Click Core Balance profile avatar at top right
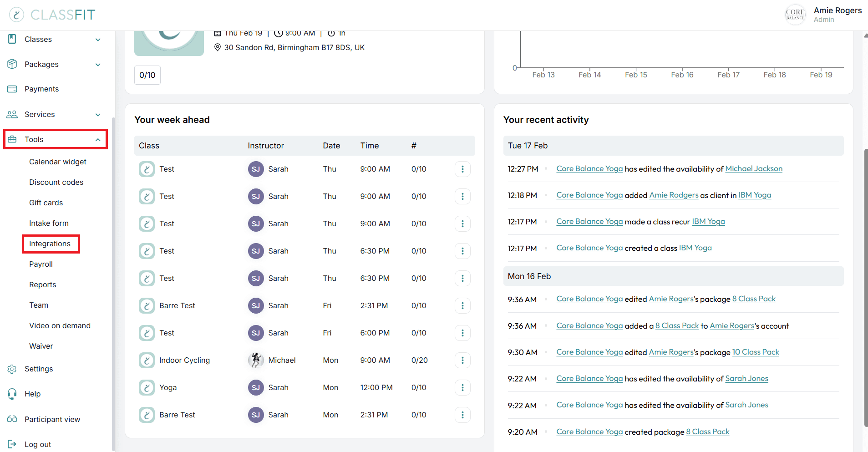This screenshot has width=868, height=452. pos(795,15)
